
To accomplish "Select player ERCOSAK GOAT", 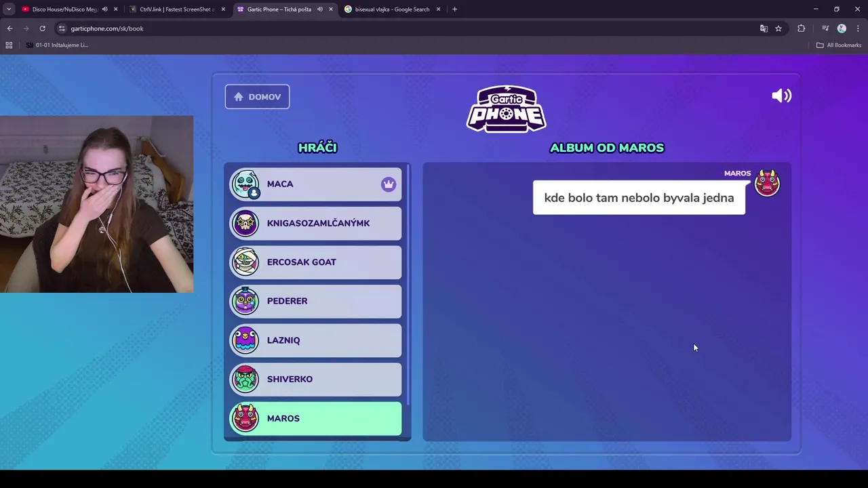I will (315, 262).
